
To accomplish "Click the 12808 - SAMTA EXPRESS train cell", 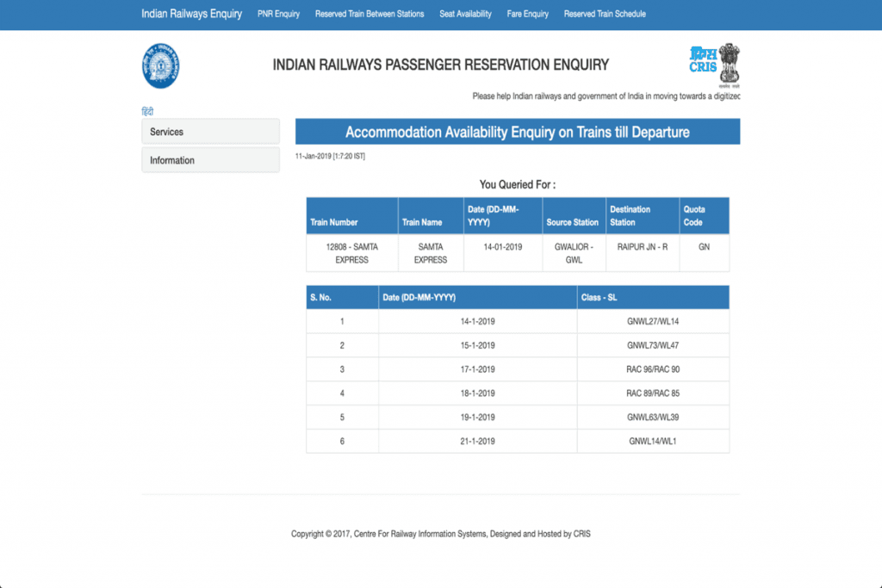I will 351,253.
